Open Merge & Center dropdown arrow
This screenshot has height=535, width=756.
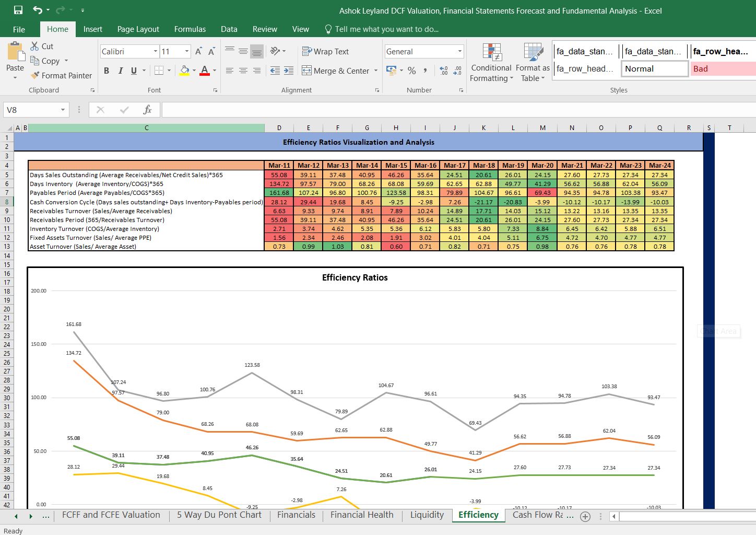pyautogui.click(x=376, y=71)
